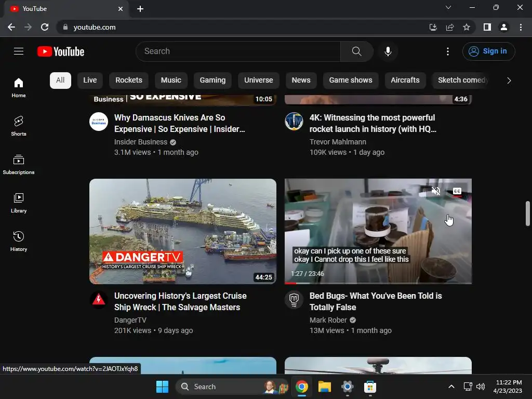Screen dimensions: 532x399
Task: Open the taskbar clock and date
Action: (x=508, y=387)
